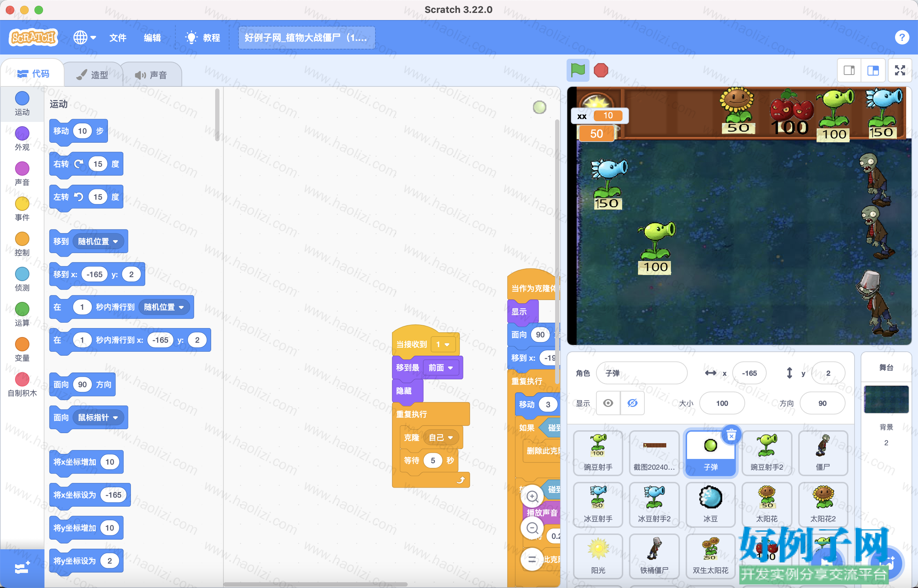
Task: Click the 左转 15 度 block
Action: 86,197
